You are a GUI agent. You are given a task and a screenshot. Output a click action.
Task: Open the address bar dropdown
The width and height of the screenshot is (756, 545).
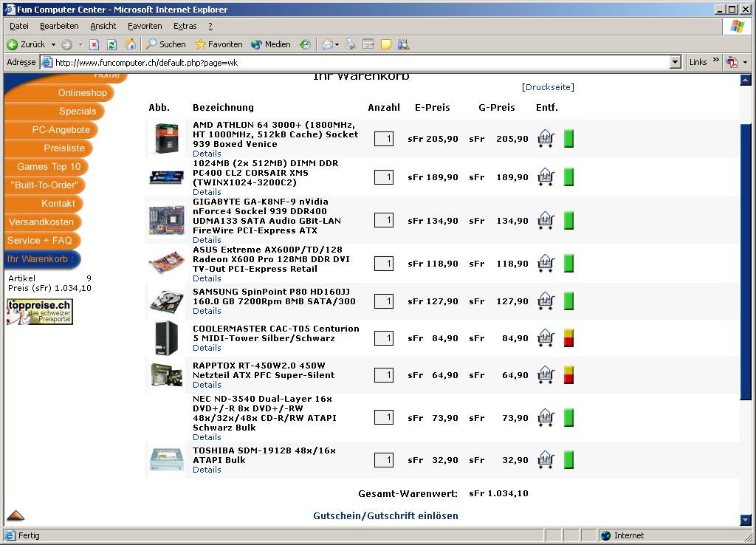[675, 63]
